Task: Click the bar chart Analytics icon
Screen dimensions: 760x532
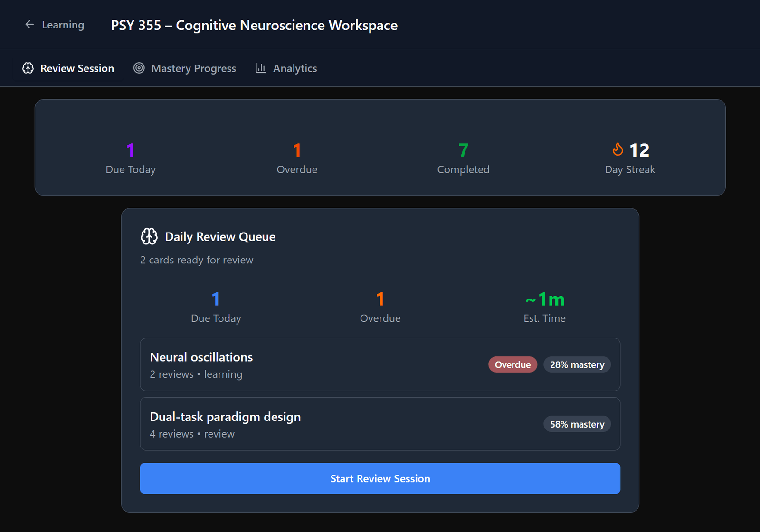Action: tap(260, 68)
